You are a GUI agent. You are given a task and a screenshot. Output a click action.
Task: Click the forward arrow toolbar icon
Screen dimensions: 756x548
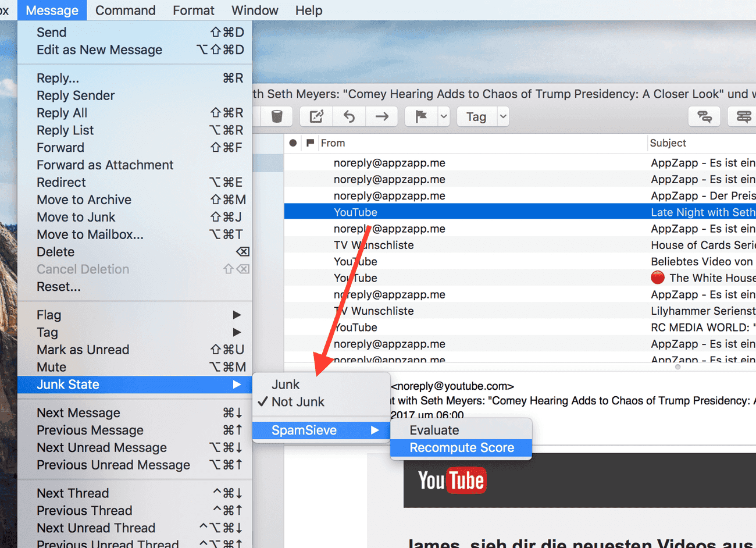click(382, 117)
